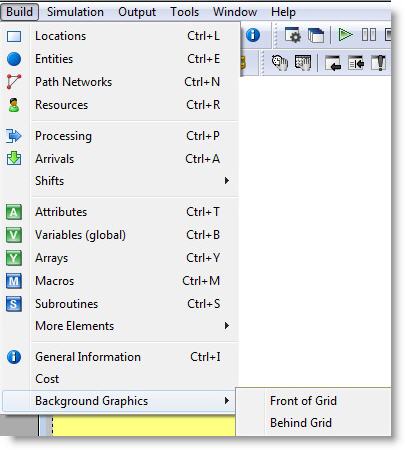Click the blue info toolbar icon
The image size is (405, 450).
(253, 35)
